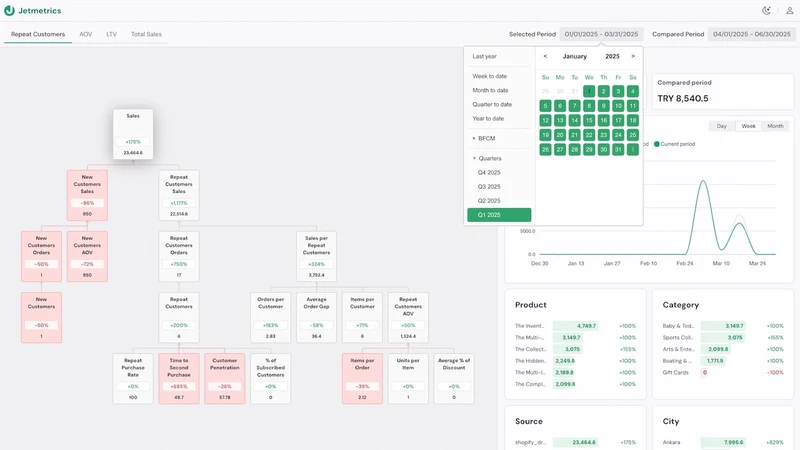
Task: Toggle the dark mode moon icon
Action: coord(766,10)
